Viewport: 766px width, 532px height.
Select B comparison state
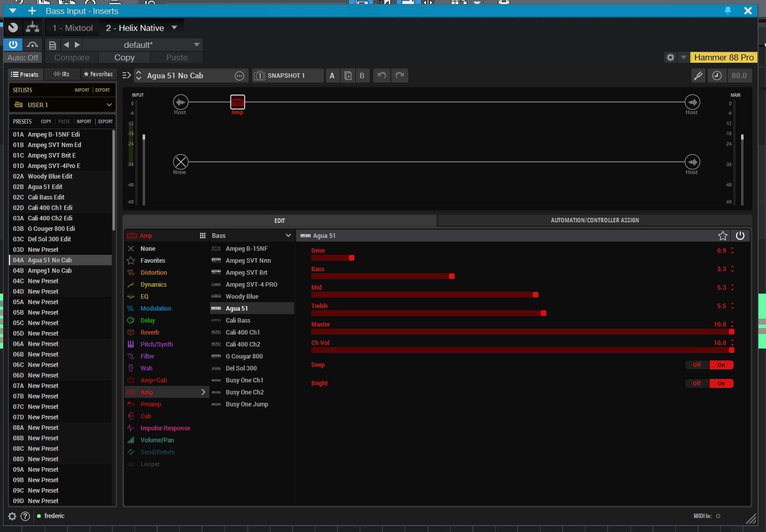pos(362,76)
